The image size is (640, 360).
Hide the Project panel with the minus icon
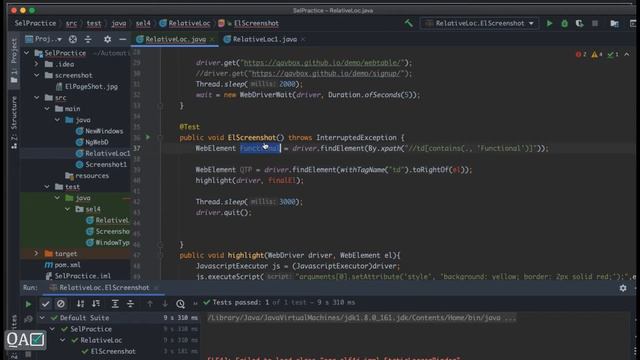click(x=122, y=39)
